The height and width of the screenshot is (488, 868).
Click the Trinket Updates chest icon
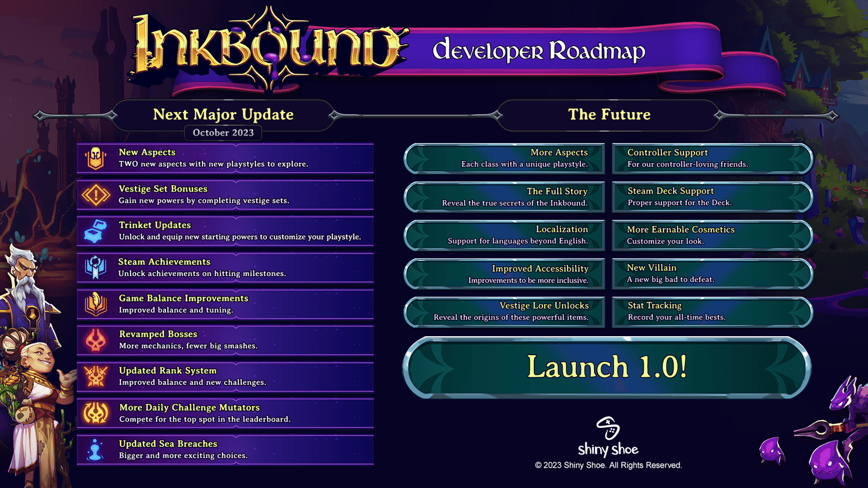point(95,232)
